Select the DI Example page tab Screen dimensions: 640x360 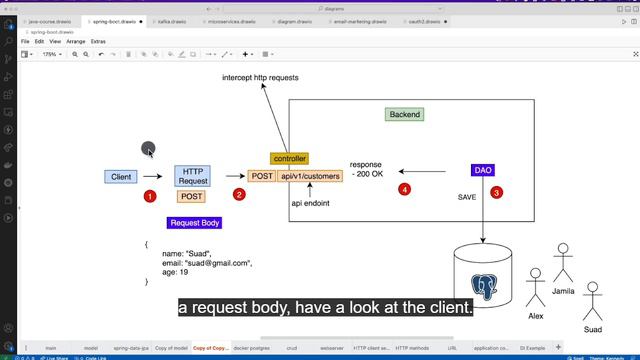pyautogui.click(x=532, y=348)
